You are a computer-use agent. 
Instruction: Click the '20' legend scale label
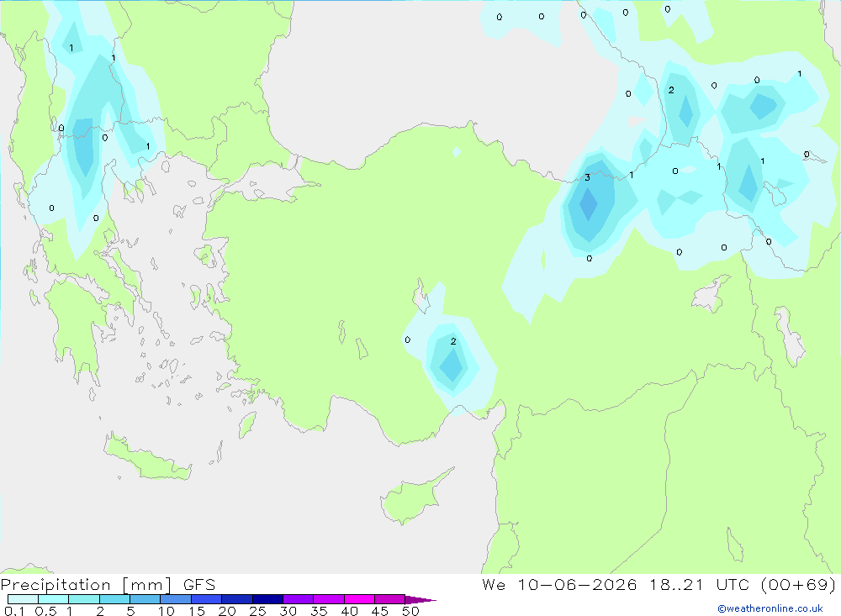pyautogui.click(x=227, y=611)
